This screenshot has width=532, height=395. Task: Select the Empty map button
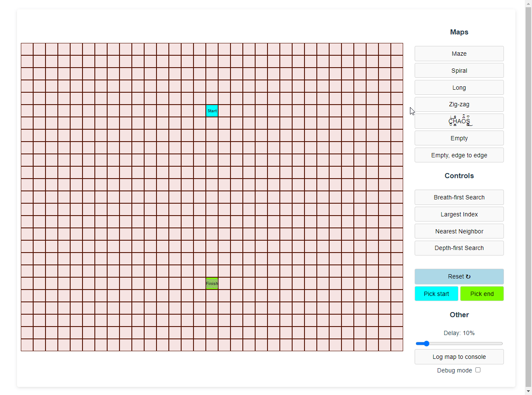point(459,138)
